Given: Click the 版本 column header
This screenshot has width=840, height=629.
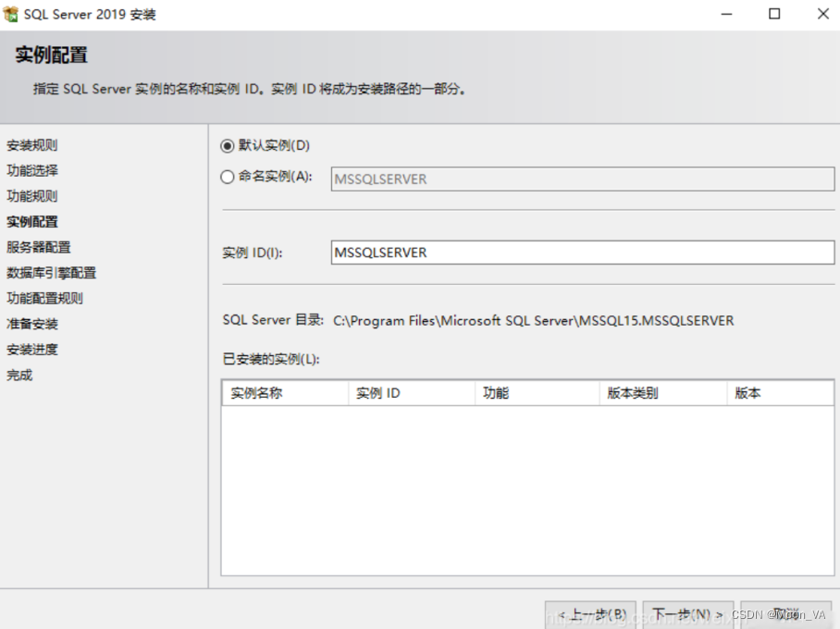Looking at the screenshot, I should pyautogui.click(x=780, y=393).
